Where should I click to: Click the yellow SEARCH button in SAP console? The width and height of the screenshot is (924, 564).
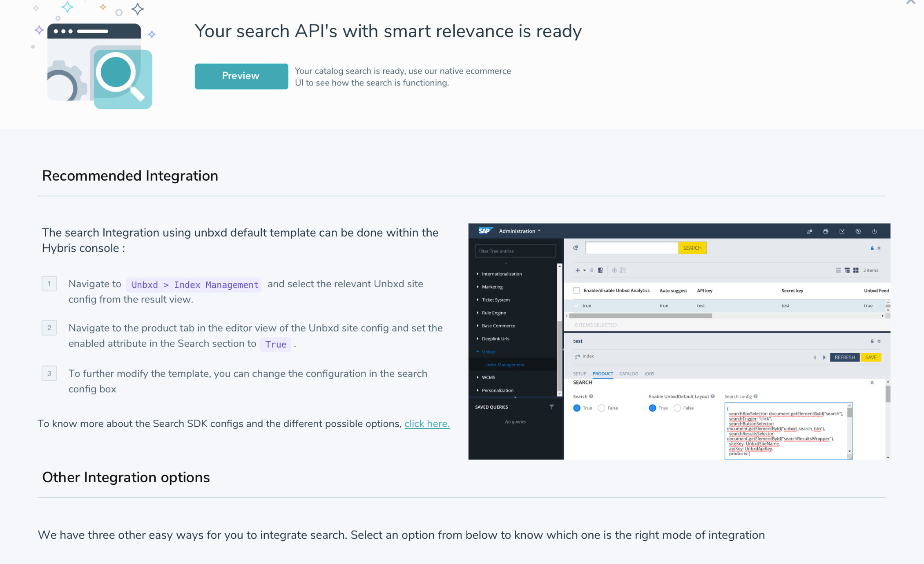click(692, 248)
